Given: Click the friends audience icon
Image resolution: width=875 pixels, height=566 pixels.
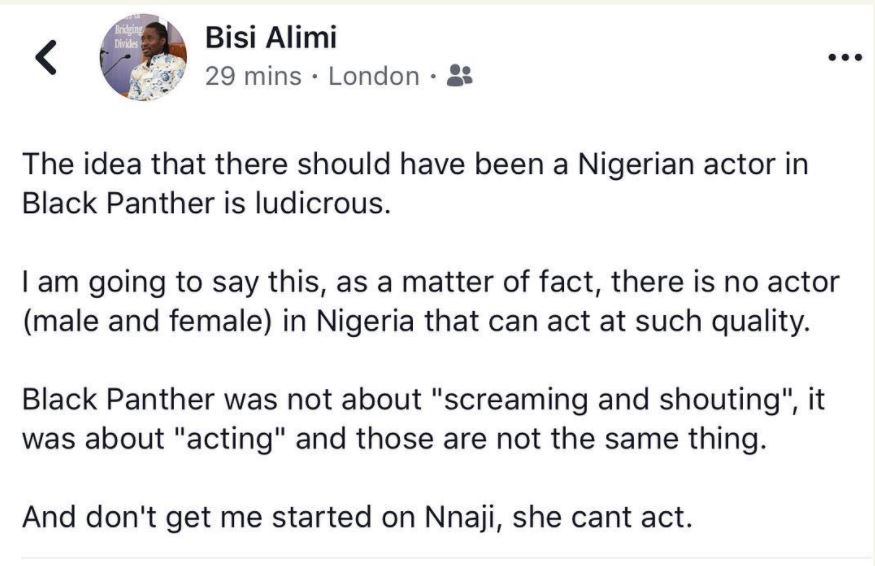Looking at the screenshot, I should pos(459,76).
